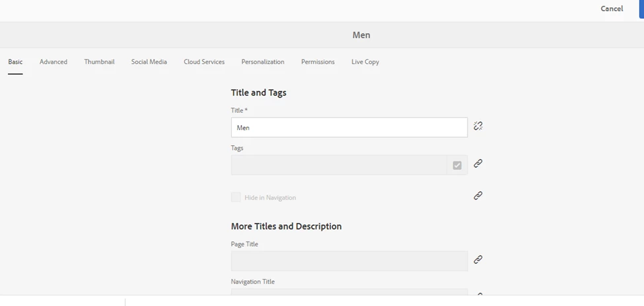644x306 pixels.
Task: Click the broken-link inheritance icon beside Title
Action: (478, 126)
